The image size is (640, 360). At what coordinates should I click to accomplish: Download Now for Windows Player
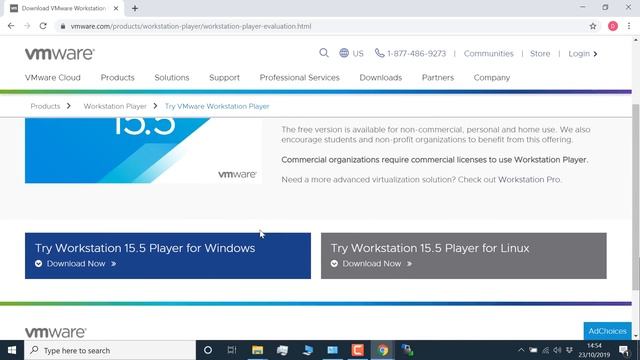coord(76,264)
